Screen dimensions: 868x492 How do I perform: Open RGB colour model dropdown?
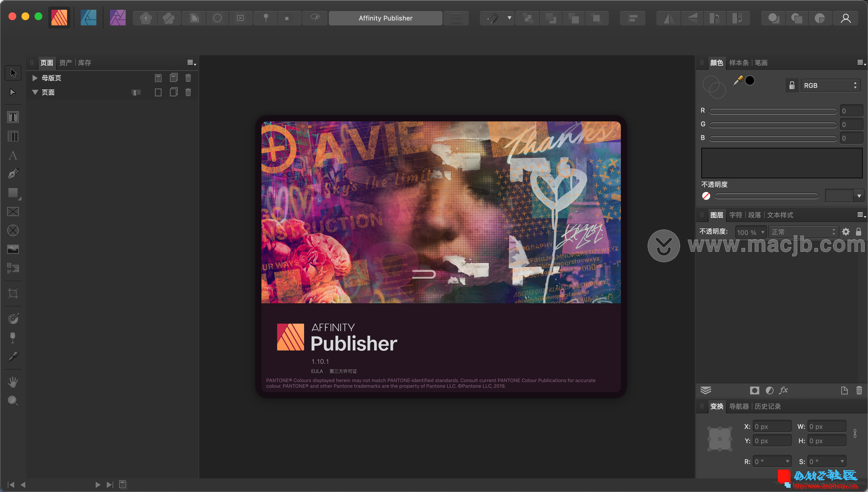pyautogui.click(x=831, y=86)
